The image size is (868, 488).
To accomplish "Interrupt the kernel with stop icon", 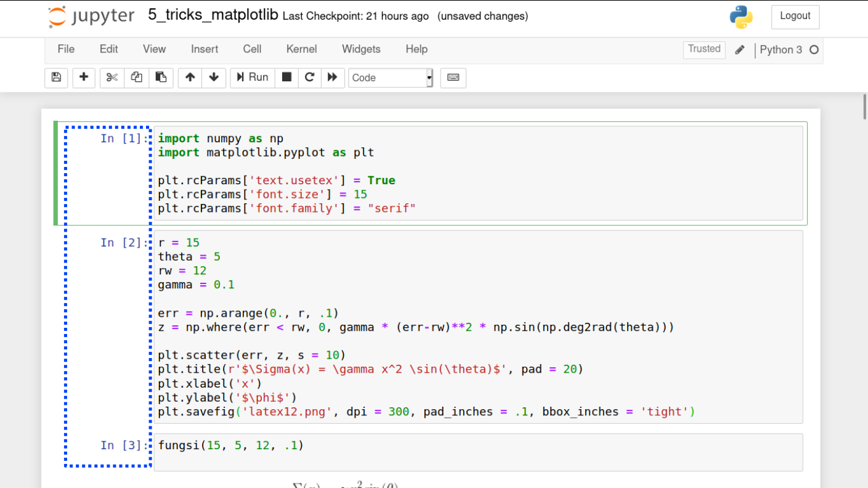I will tap(286, 78).
